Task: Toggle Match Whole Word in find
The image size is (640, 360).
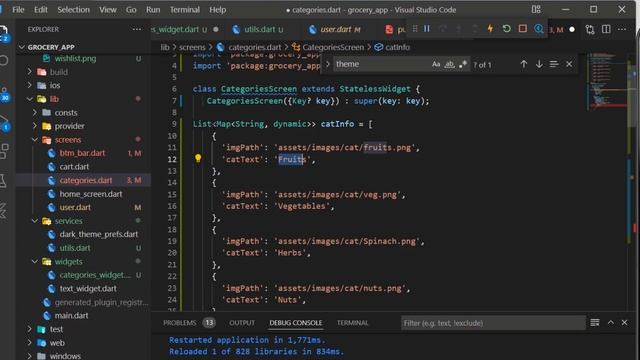Action: click(449, 64)
